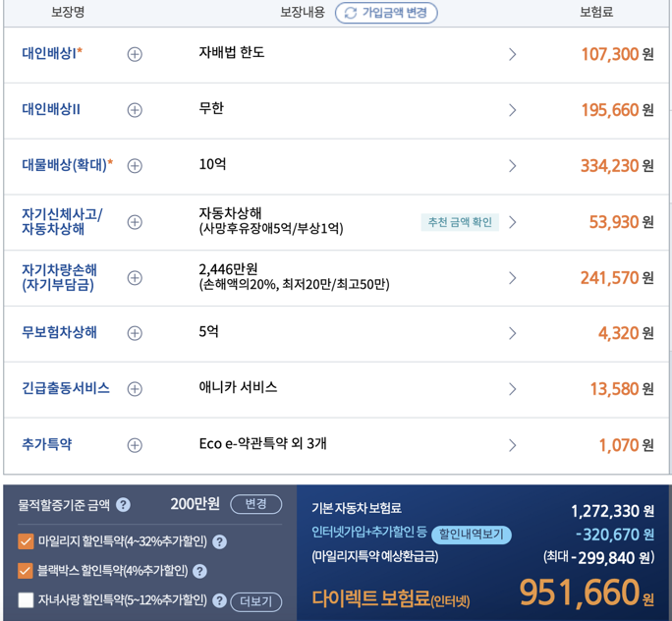
Task: Select 951,660 원 direct premium total
Action: [587, 593]
